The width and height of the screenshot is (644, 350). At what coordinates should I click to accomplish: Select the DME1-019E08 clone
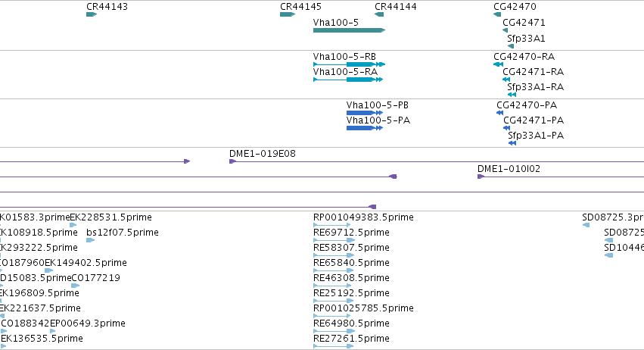click(437, 161)
